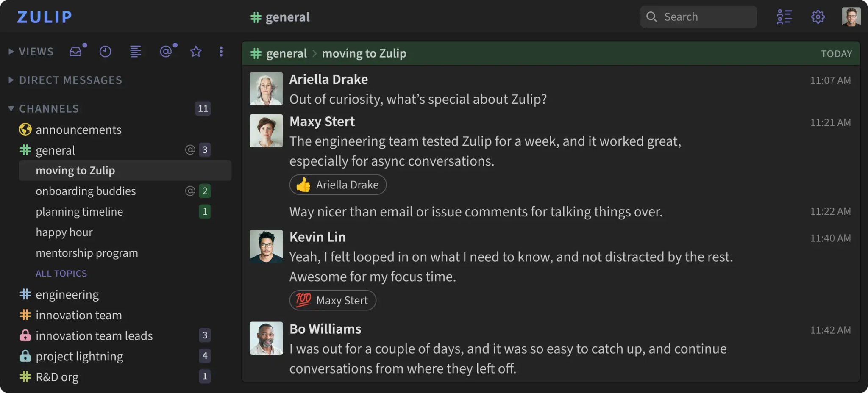
Task: Click the lock icon on innovation team leads
Action: coord(25,335)
